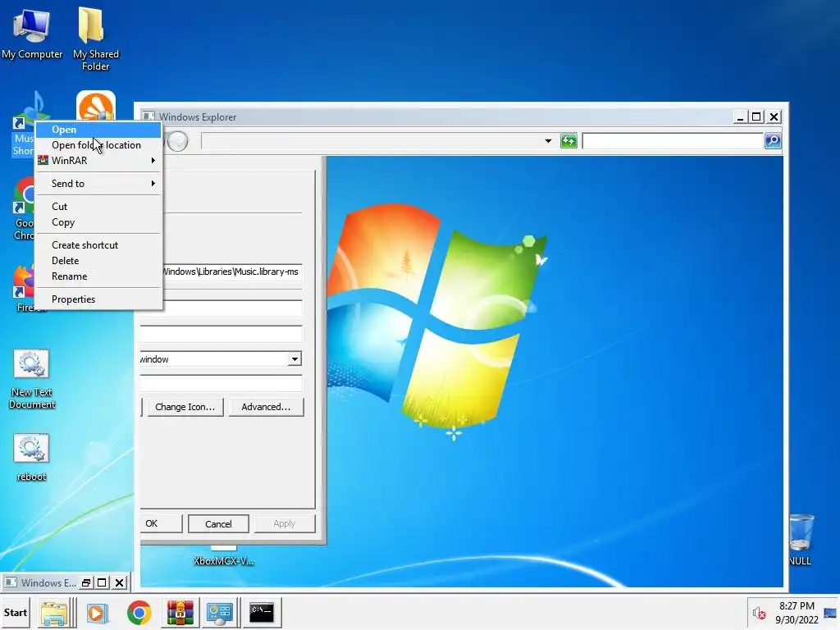This screenshot has height=630, width=840.
Task: Expand the Send to submenu
Action: (98, 184)
